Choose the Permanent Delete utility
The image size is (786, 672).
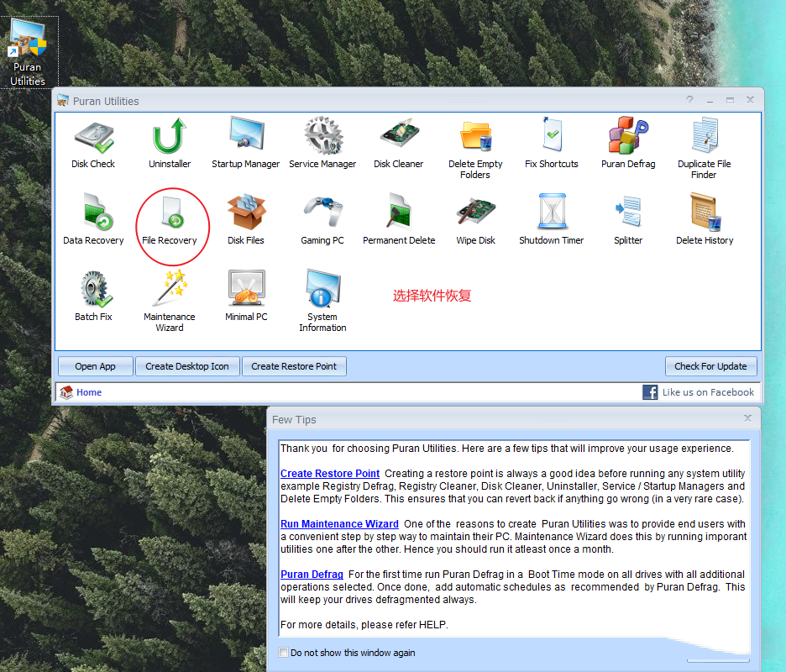399,219
